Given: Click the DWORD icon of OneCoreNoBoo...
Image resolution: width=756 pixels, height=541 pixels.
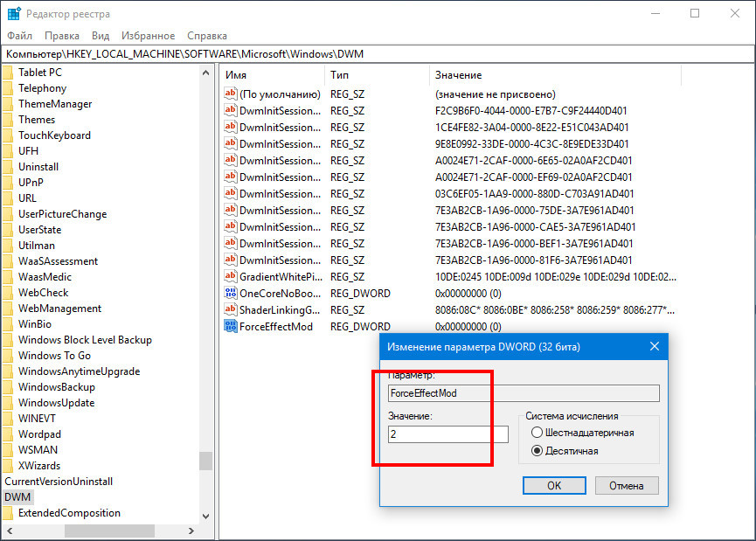Looking at the screenshot, I should (x=231, y=293).
